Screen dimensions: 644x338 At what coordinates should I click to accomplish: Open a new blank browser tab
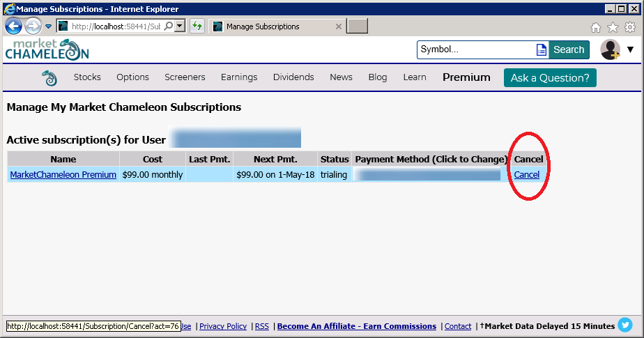(x=357, y=26)
